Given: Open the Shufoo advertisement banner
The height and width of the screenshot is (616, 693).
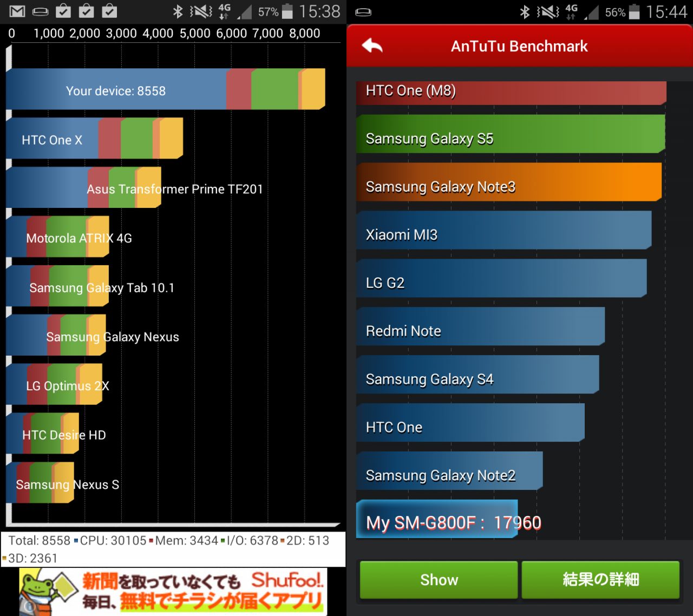Looking at the screenshot, I should click(x=173, y=592).
